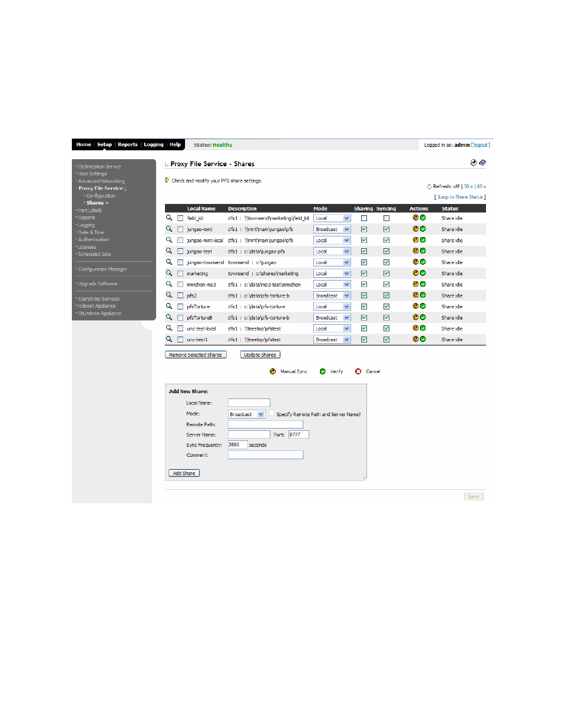562x728 pixels.
Task: Open Reboot Appliance in sidebar
Action: click(97, 306)
